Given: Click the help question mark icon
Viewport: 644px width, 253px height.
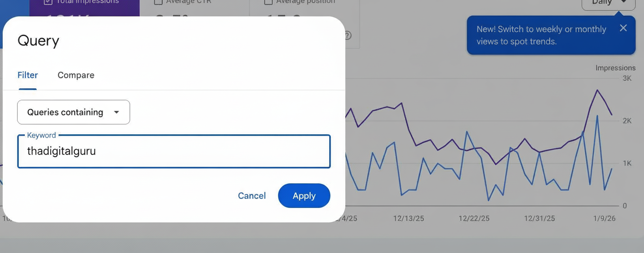Looking at the screenshot, I should tap(347, 36).
